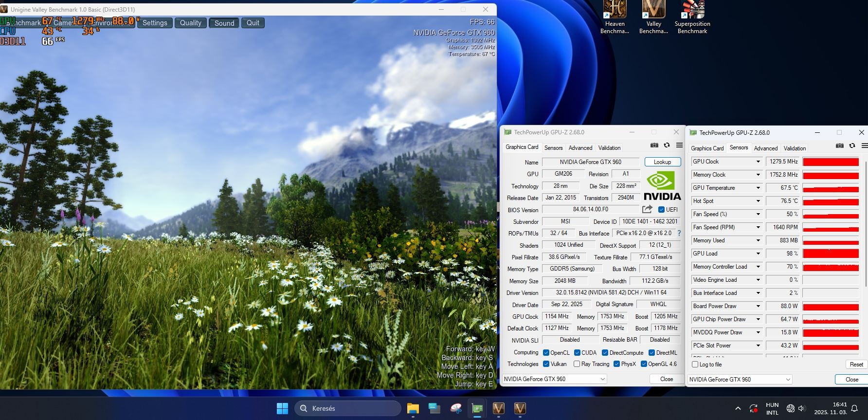Image resolution: width=868 pixels, height=420 pixels.
Task: Toggle the DirectML checkbox
Action: tap(651, 353)
